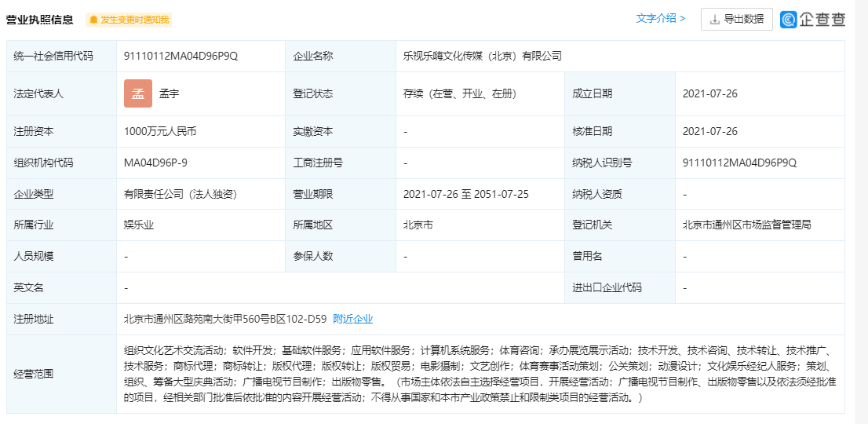This screenshot has height=424, width=868.
Task: Click the 人员规模 label cell
Action: pyautogui.click(x=61, y=256)
